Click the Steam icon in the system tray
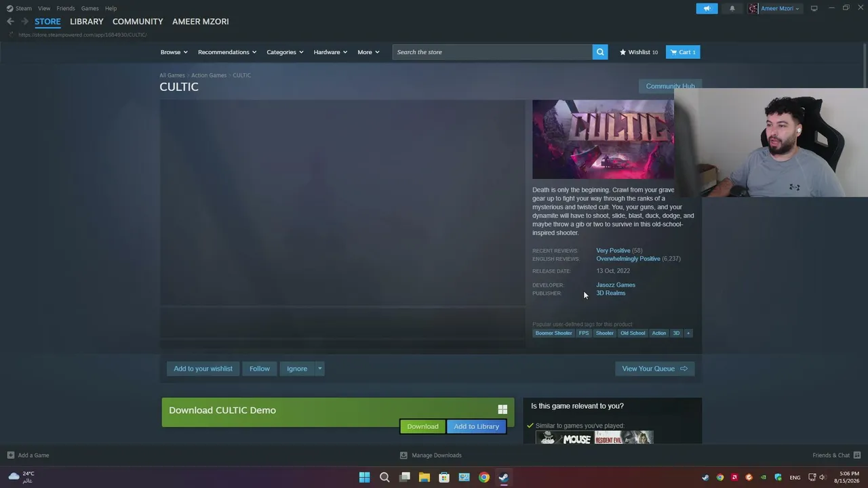 coord(705,478)
